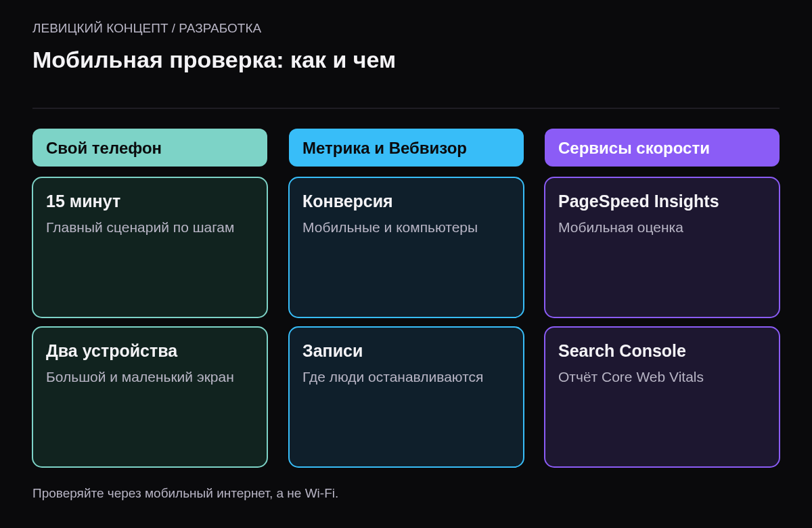
Task: Click the text 'Мобильные и компьютеры'
Action: [x=390, y=227]
